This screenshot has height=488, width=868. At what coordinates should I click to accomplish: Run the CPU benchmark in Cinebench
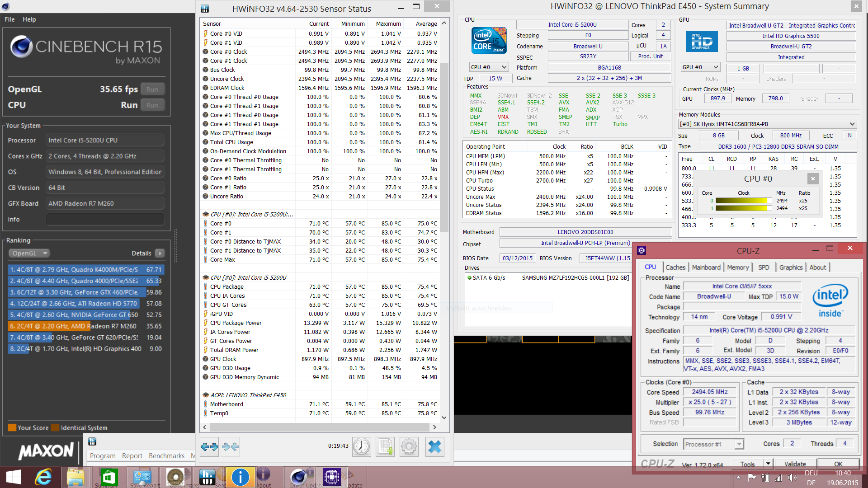click(152, 105)
